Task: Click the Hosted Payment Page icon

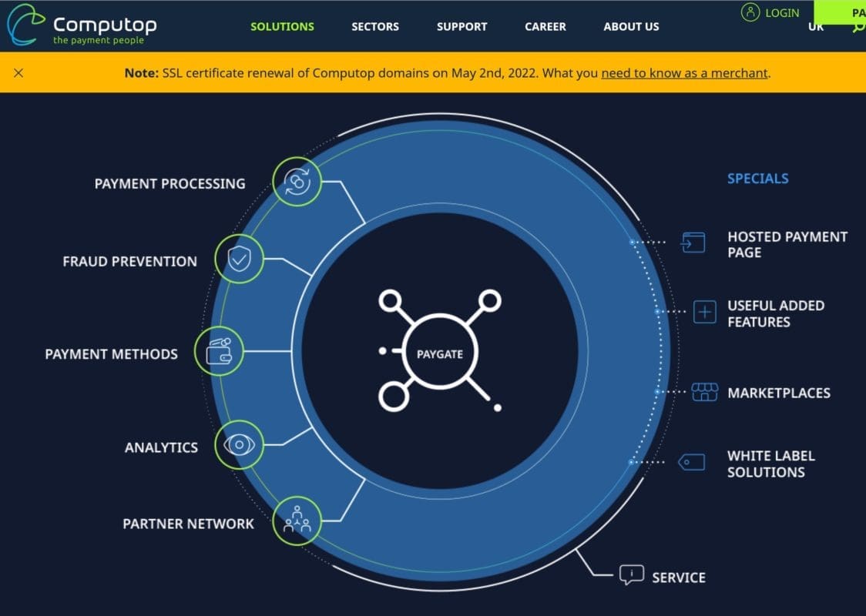Action: pos(693,243)
